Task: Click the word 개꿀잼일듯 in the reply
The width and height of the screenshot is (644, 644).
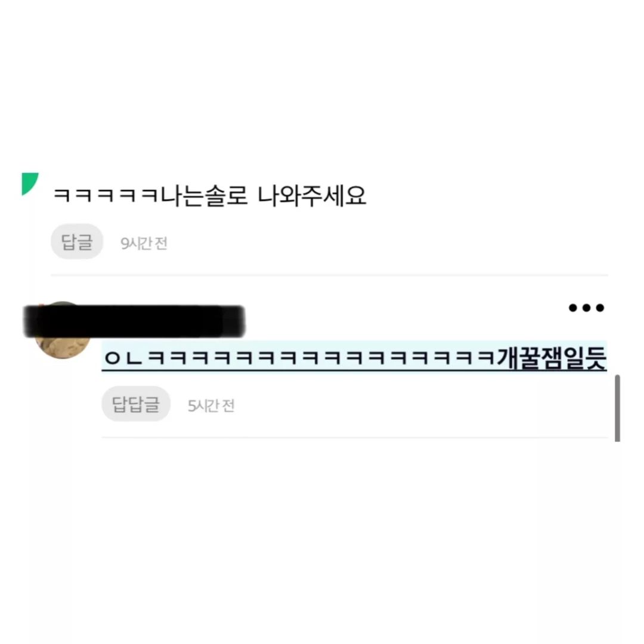Action: (552, 357)
